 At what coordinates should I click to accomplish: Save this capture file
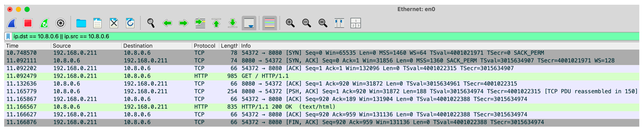[x=97, y=23]
